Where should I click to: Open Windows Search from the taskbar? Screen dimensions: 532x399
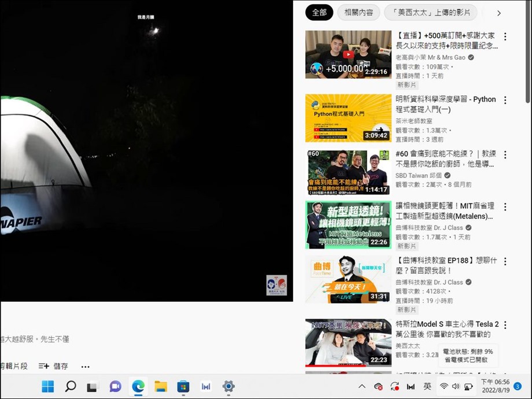70,386
